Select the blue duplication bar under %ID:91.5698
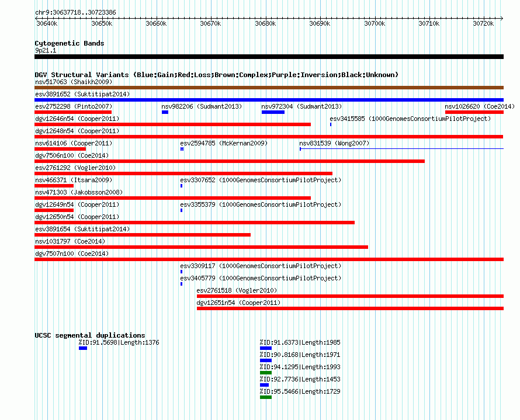 pos(83,348)
